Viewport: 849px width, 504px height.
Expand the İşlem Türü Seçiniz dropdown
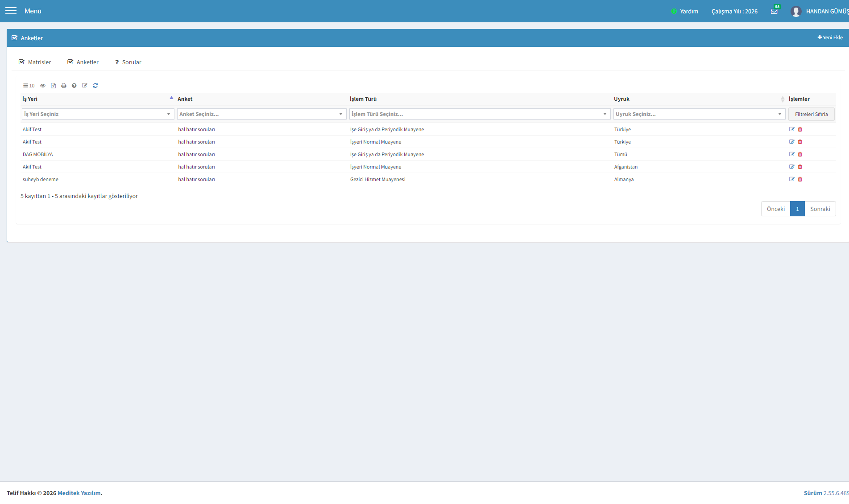tap(480, 114)
